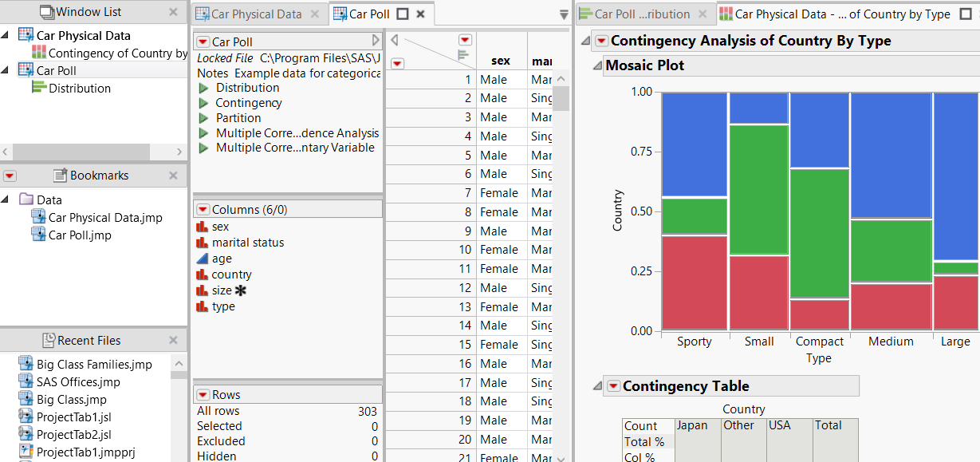Click blue Sporty segment in mosaic plot
Image resolution: width=980 pixels, height=462 pixels.
[x=695, y=144]
